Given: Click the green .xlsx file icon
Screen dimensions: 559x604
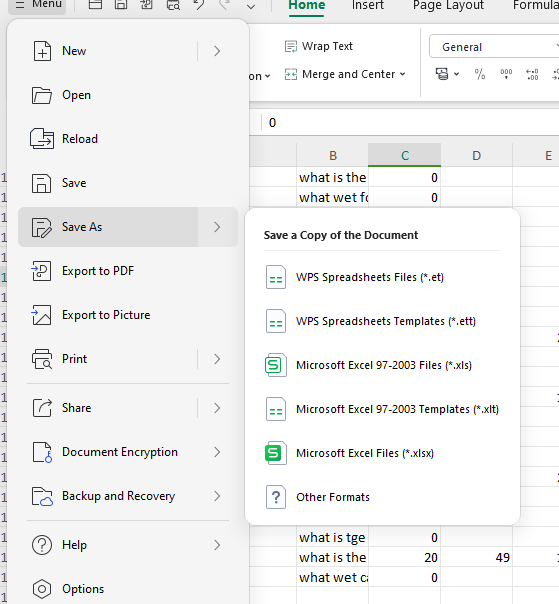Looking at the screenshot, I should point(276,453).
